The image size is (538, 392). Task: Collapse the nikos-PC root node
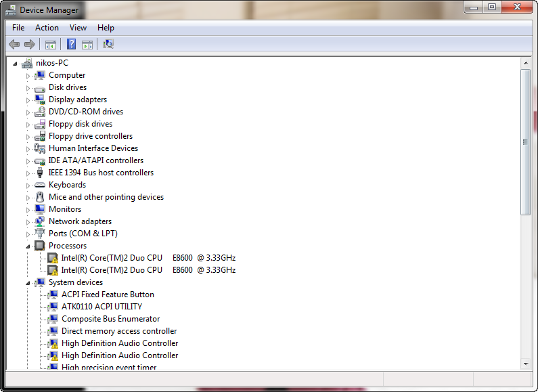click(15, 64)
